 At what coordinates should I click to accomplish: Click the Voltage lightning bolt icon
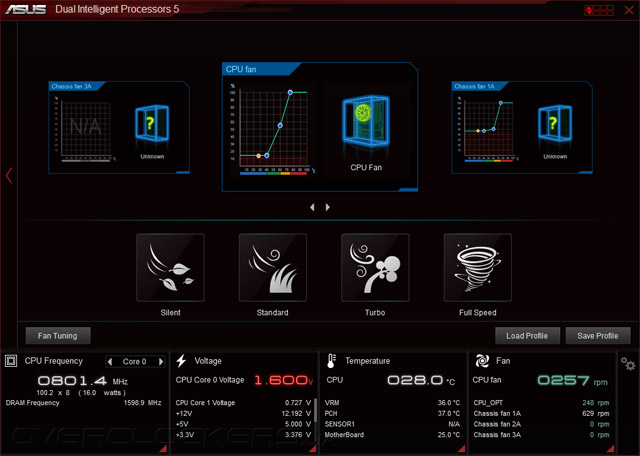pyautogui.click(x=181, y=361)
